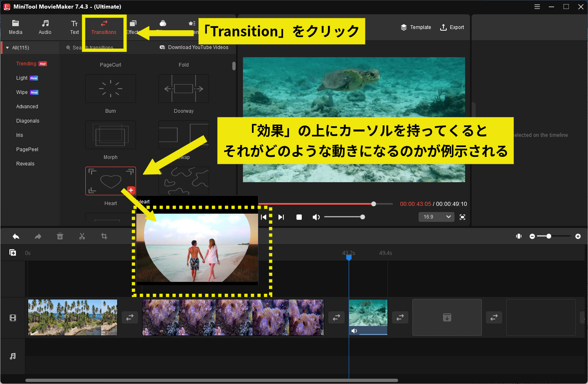This screenshot has height=384, width=588.
Task: Stop the video playback
Action: click(299, 217)
